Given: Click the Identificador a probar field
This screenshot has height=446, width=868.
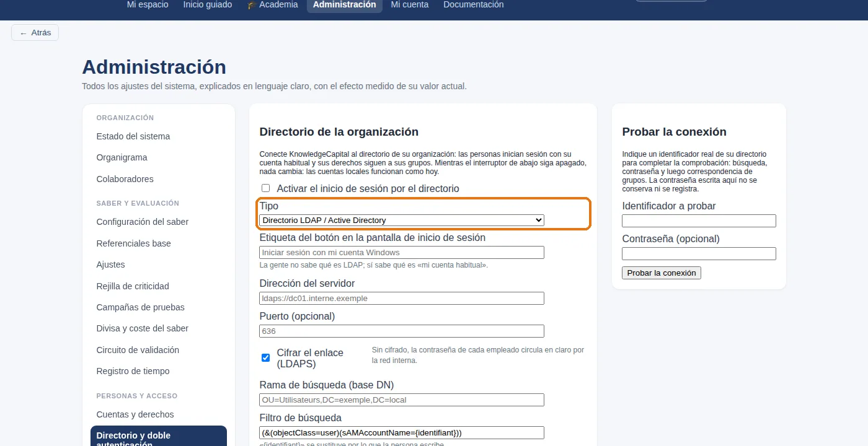Looking at the screenshot, I should 699,221.
